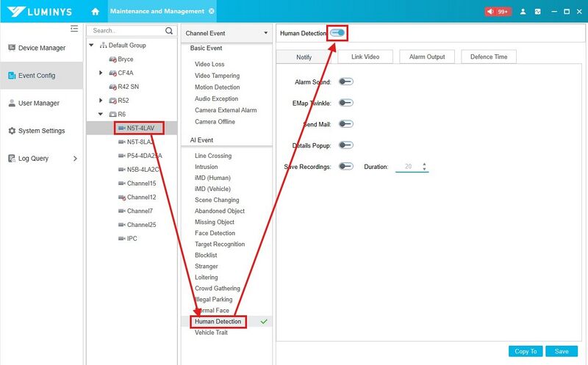Switch to the Defence Time tab

point(489,57)
